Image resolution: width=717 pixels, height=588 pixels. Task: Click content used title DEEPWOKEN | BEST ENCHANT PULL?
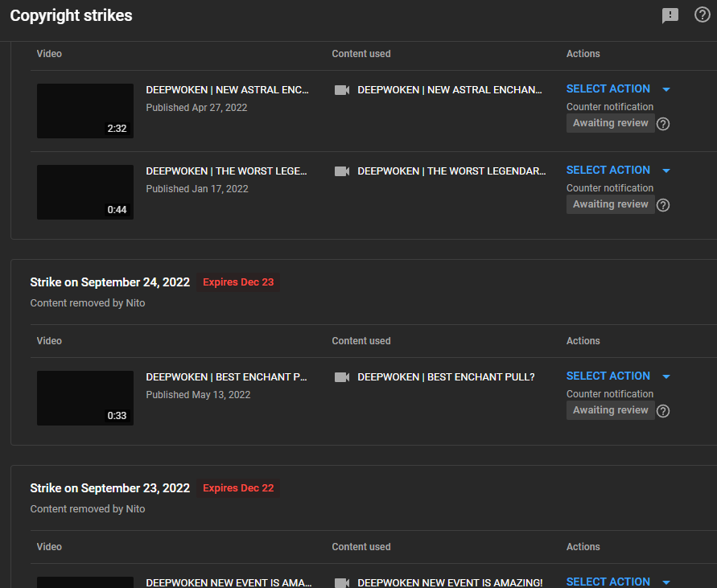pos(446,377)
